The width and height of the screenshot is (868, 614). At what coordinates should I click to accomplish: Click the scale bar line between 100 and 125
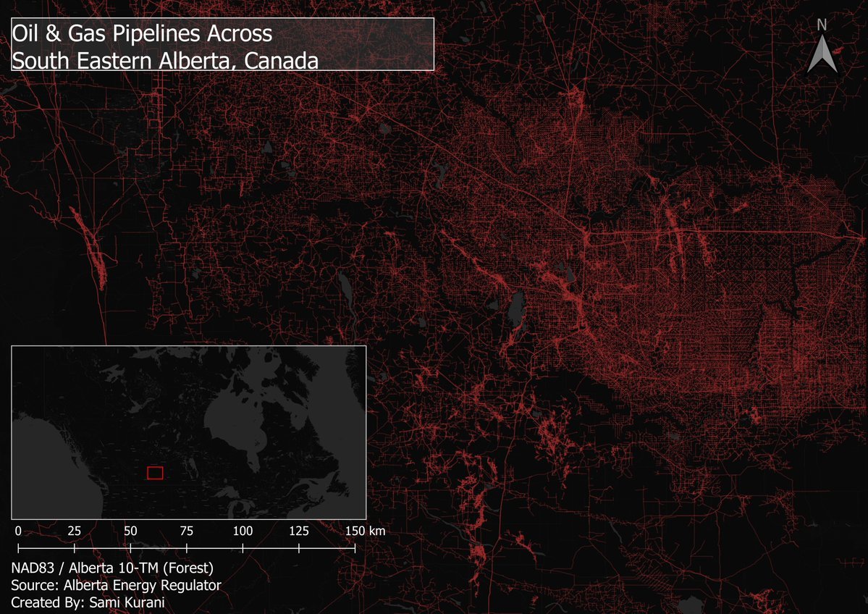click(x=271, y=548)
